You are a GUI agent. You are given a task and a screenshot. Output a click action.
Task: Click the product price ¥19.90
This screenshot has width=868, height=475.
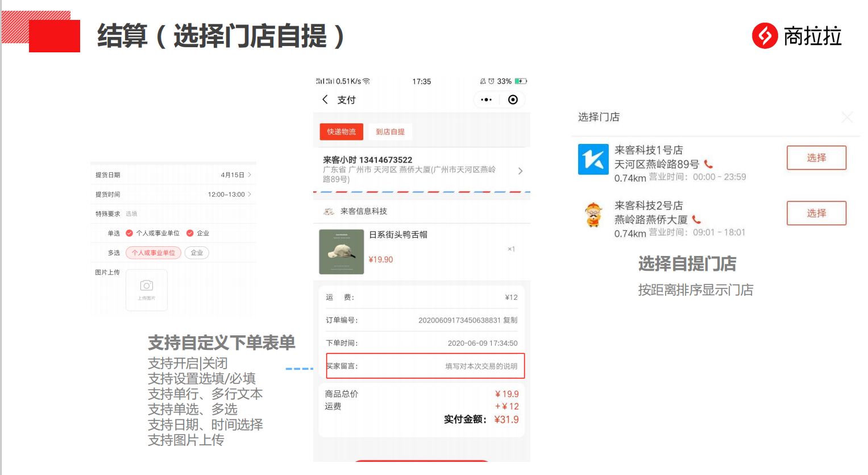[x=381, y=259]
